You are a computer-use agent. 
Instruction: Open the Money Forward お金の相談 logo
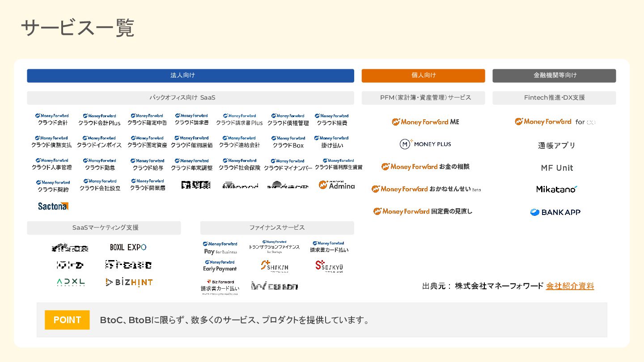[x=425, y=166]
